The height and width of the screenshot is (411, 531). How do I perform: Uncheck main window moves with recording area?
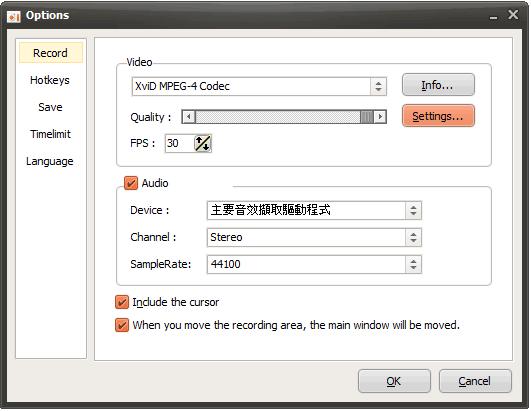[x=122, y=325]
